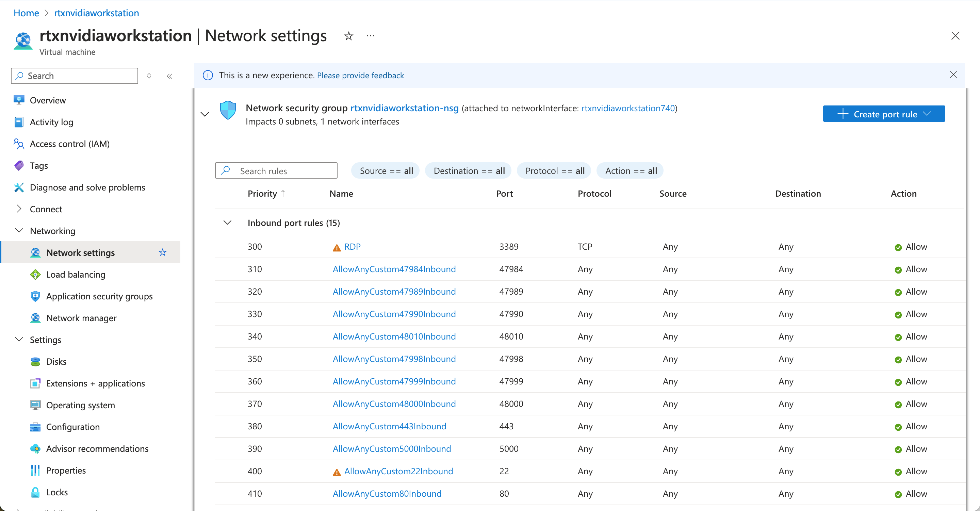Collapse the sidebar using double-chevron icon
Image resolution: width=980 pixels, height=511 pixels.
coord(170,76)
